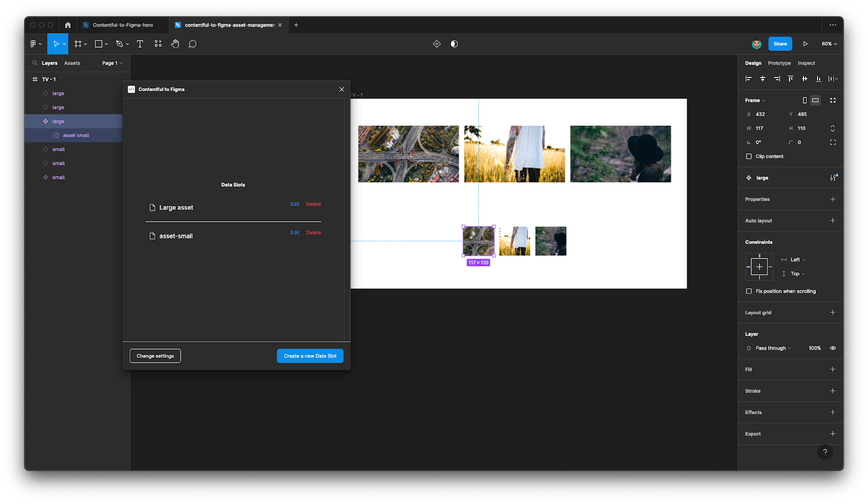Toggle visibility of the selected layer

(x=832, y=348)
